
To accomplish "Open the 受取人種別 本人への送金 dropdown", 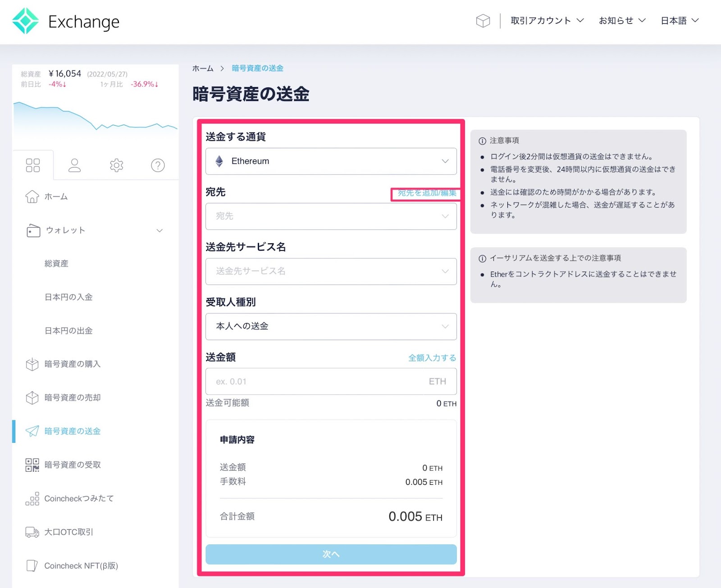I will [331, 327].
